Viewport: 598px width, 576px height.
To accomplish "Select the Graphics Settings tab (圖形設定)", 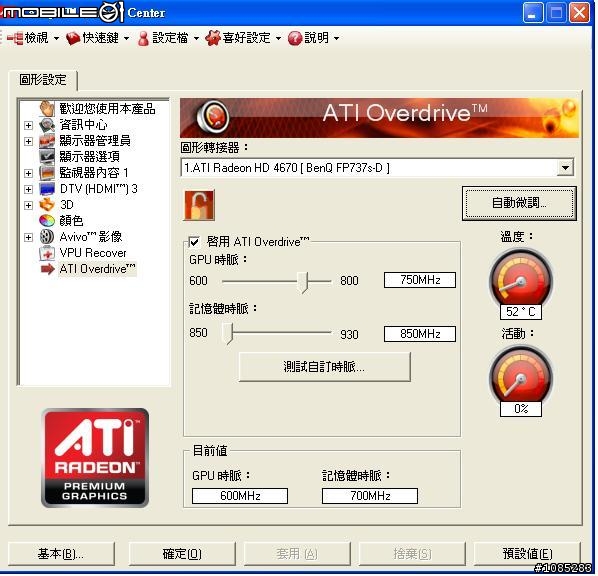I will point(43,80).
